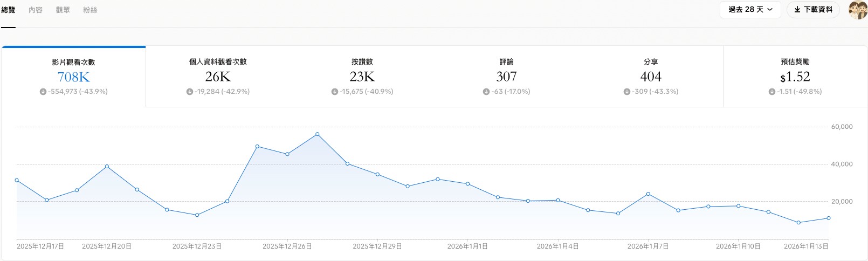The height and width of the screenshot is (261, 868).
Task: Switch to the 觀眾 tab
Action: [x=63, y=10]
